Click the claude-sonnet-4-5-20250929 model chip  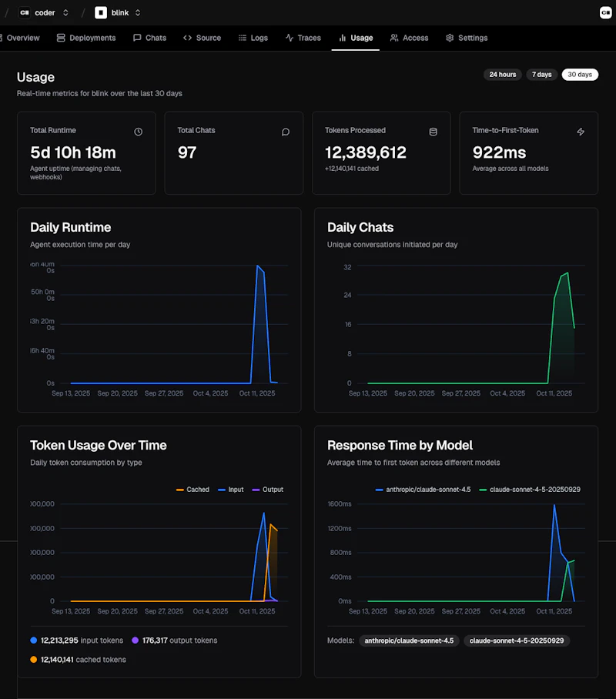516,640
